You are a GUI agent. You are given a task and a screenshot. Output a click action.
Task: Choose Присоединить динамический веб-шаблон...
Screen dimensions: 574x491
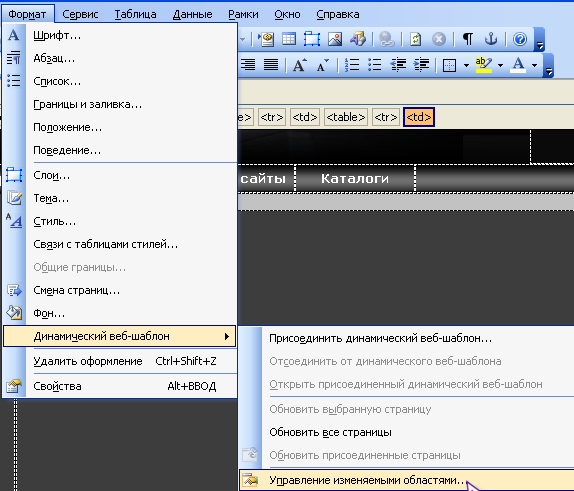pyautogui.click(x=407, y=338)
